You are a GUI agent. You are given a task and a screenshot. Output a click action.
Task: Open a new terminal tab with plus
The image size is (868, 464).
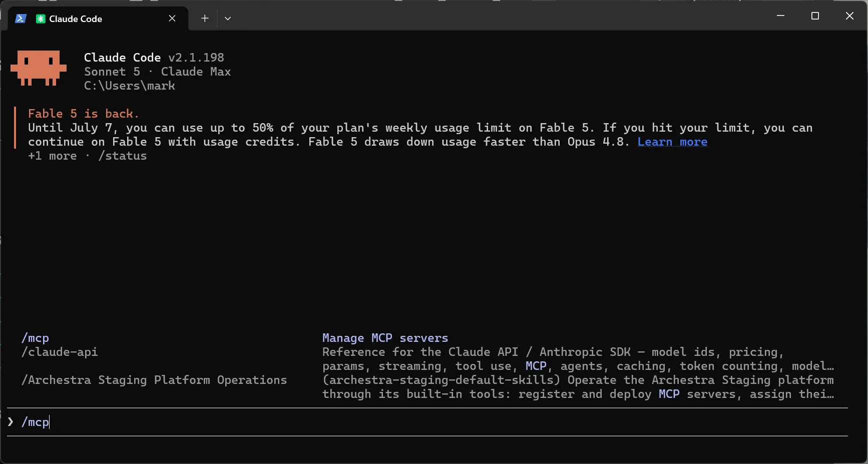click(205, 19)
